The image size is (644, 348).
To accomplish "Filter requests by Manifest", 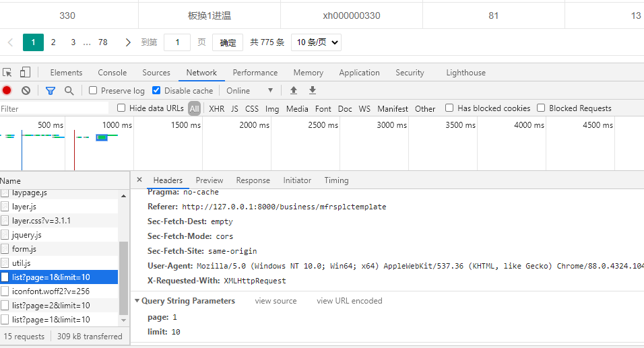I will 393,109.
